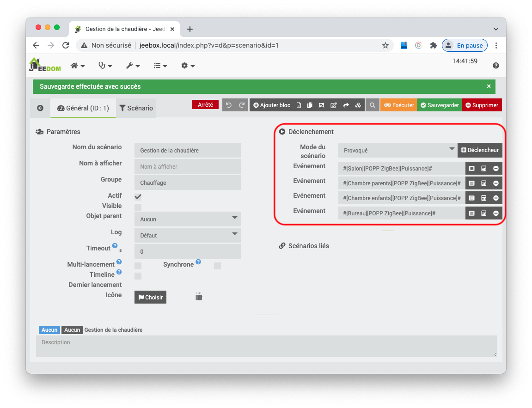Click the undo arrow in scenario toolbar

click(229, 105)
